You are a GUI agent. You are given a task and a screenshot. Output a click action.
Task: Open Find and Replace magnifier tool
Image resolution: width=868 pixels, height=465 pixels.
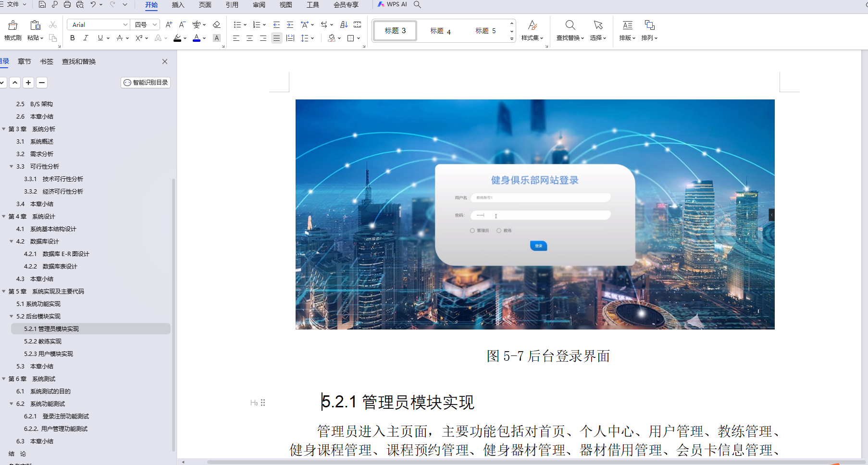click(570, 25)
